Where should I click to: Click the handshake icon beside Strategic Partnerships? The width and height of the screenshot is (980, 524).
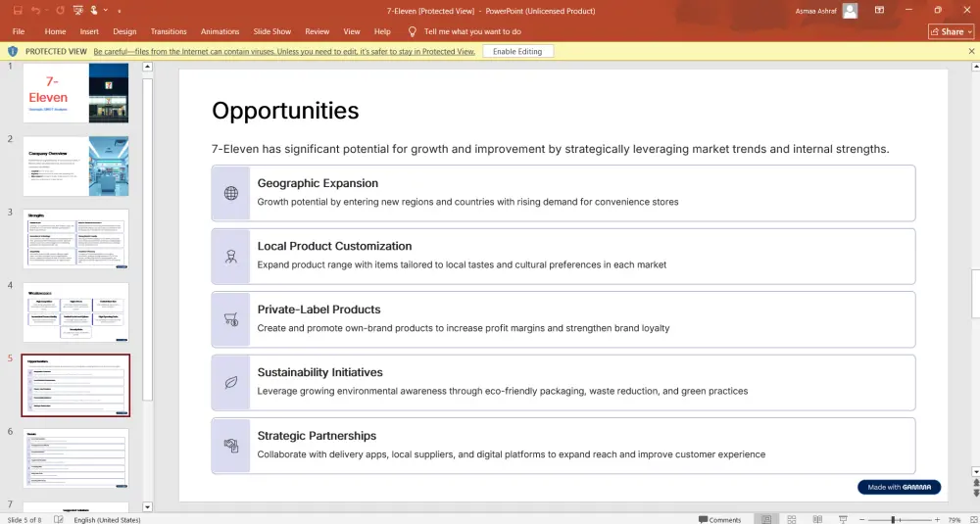point(231,446)
